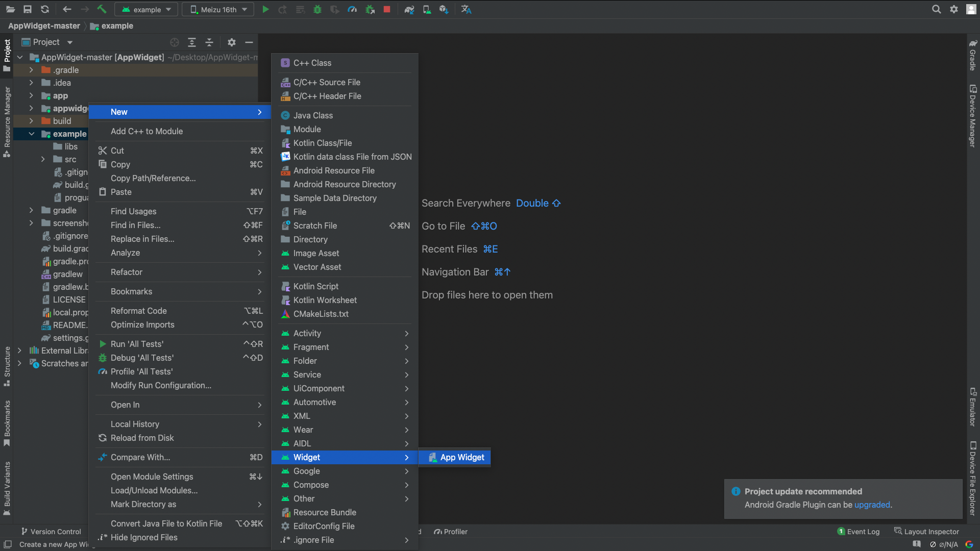The width and height of the screenshot is (980, 551).
Task: Click Reformat Code in context menu
Action: (x=180, y=311)
